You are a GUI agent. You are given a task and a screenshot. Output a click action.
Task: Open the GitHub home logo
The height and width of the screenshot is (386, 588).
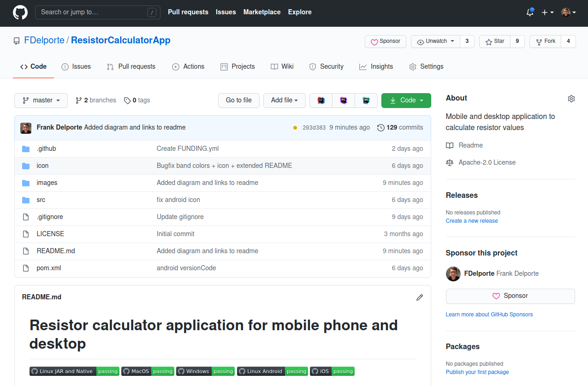tap(20, 12)
